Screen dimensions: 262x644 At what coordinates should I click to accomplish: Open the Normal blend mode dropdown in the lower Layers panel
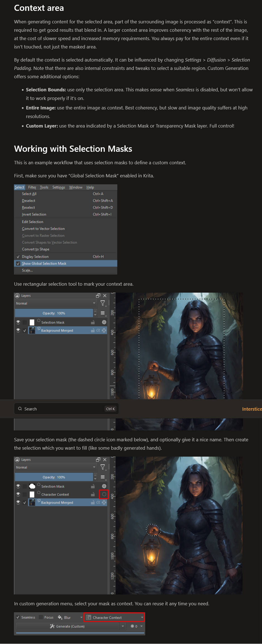(x=56, y=467)
